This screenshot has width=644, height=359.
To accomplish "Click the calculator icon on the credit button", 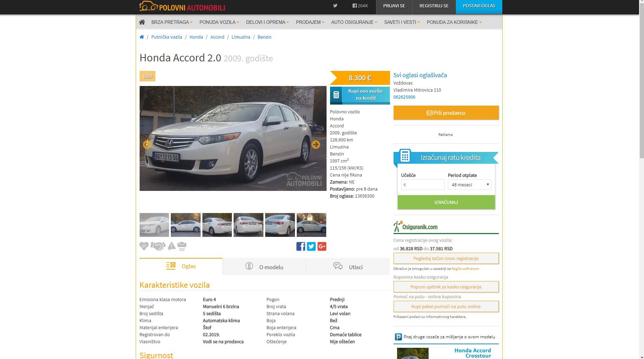I will (336, 94).
